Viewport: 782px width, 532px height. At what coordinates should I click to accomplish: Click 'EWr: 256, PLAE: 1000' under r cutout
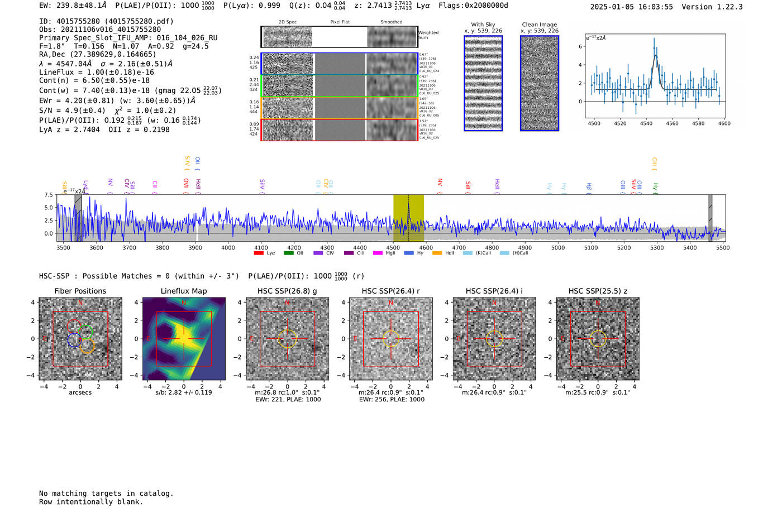pyautogui.click(x=392, y=400)
